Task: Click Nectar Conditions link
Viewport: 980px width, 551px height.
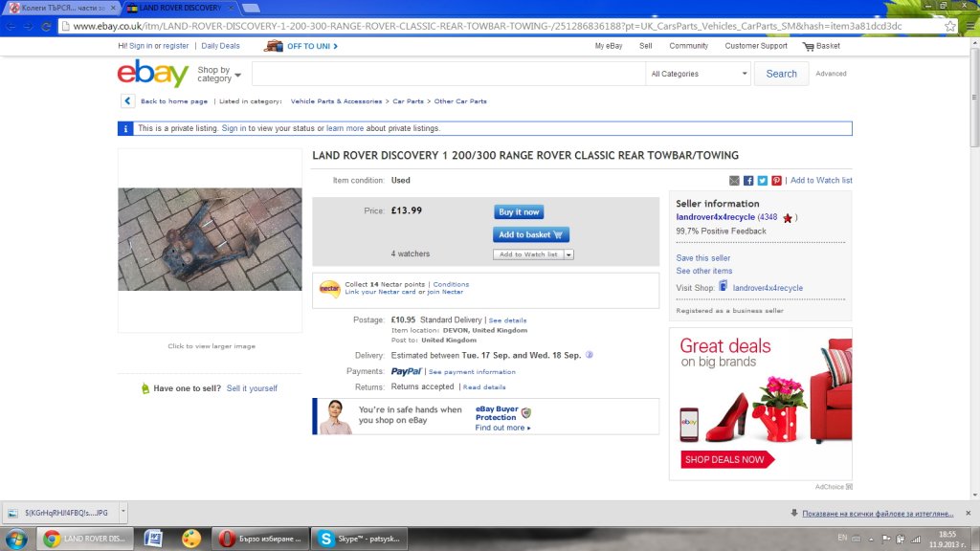Action: click(x=451, y=284)
